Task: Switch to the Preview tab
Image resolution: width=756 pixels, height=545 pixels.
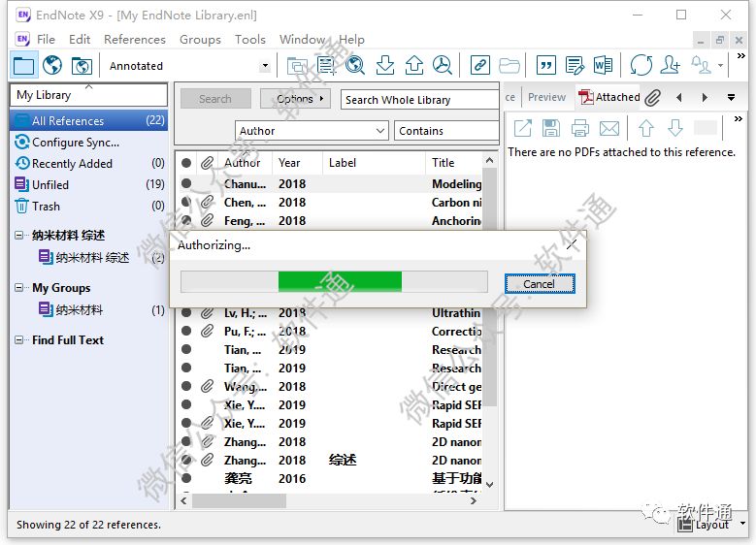Action: [546, 97]
